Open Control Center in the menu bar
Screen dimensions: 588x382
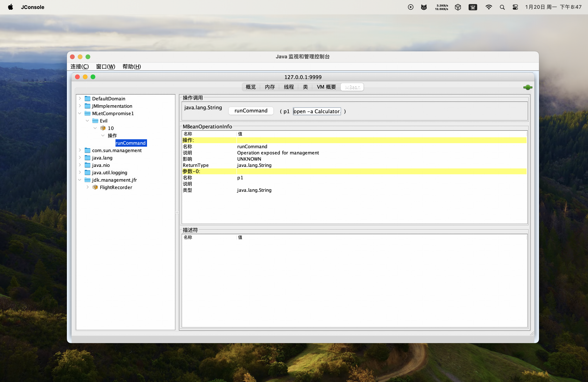(x=515, y=7)
